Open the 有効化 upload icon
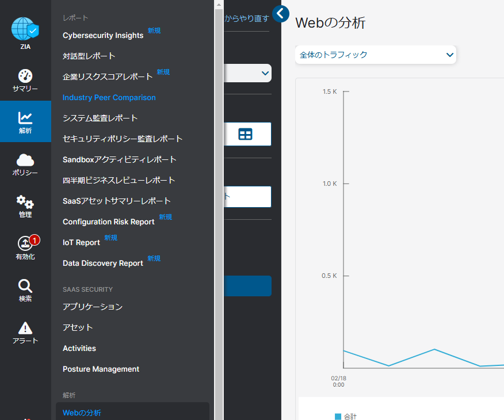Viewport: 504px width, 420px height. coord(25,243)
